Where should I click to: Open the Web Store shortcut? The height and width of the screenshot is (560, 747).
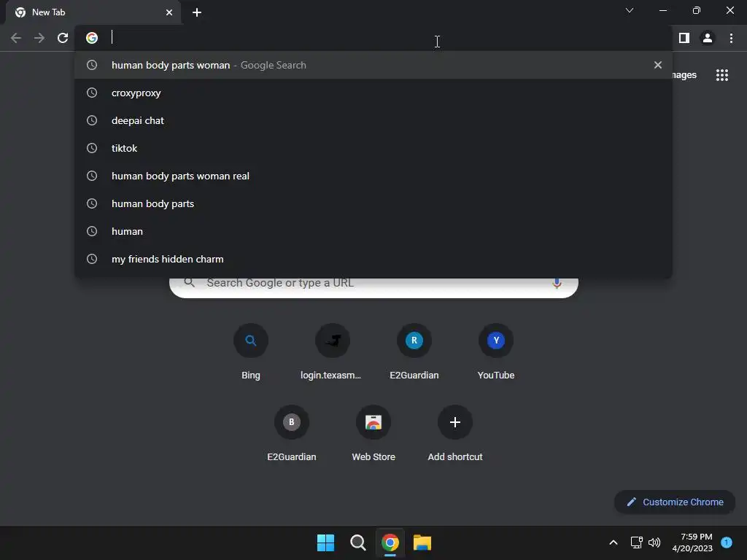[x=373, y=434]
